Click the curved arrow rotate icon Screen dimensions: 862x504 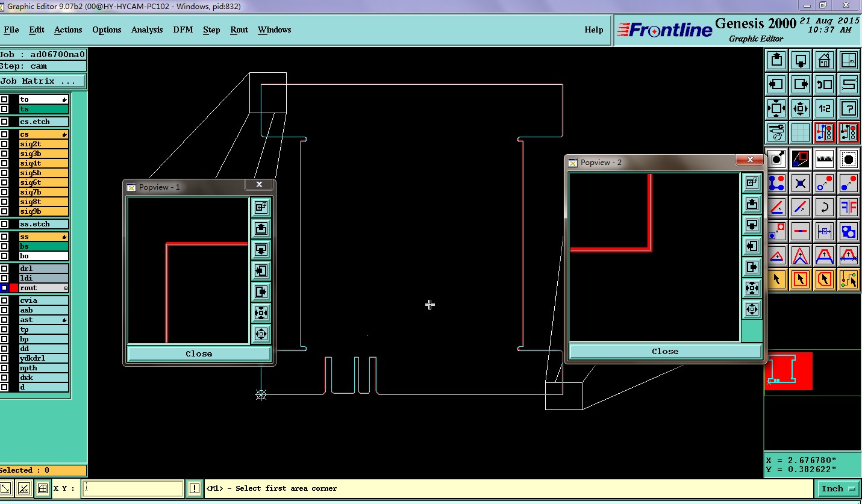(x=825, y=207)
